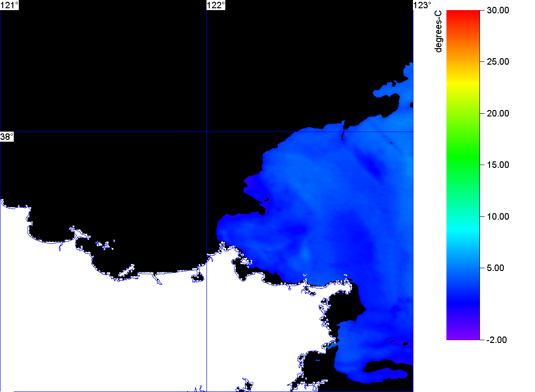Image resolution: width=535 pixels, height=392 pixels.
Task: Click the 20.00 colorbar value
Action: pyautogui.click(x=498, y=114)
